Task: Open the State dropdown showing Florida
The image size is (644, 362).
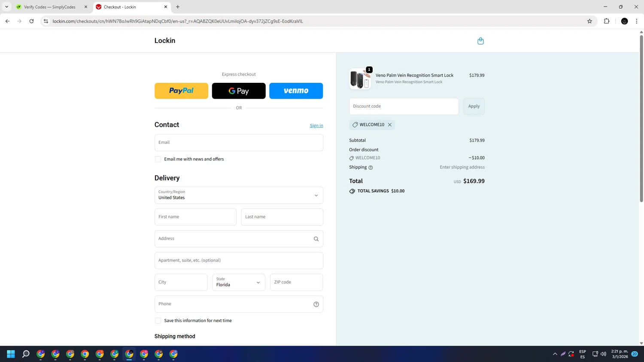Action: click(x=239, y=282)
